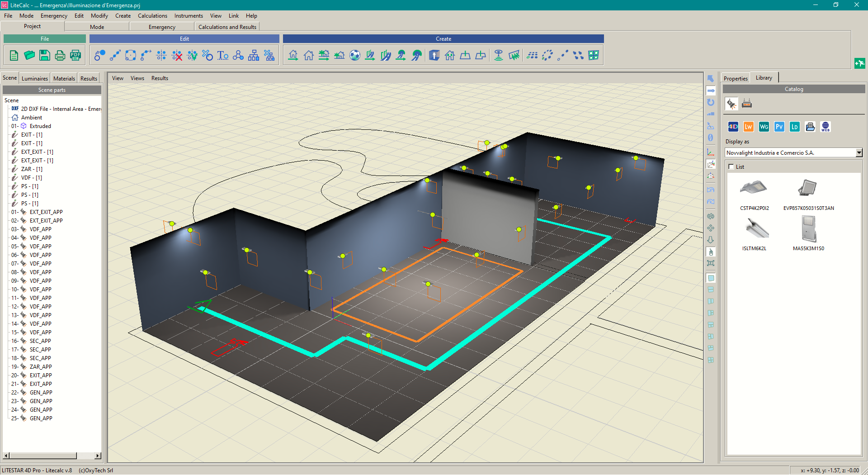Switch to the Materials tab
This screenshot has width=868, height=475.
[64, 79]
